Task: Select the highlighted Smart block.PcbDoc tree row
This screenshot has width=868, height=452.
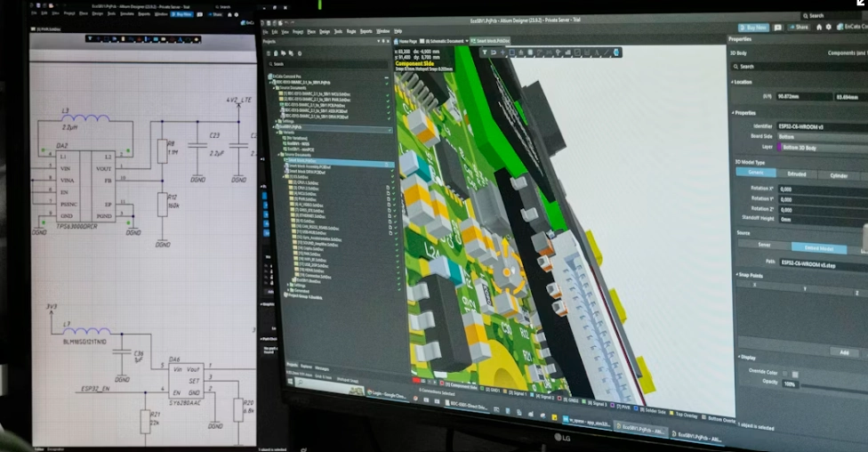Action: pyautogui.click(x=338, y=161)
